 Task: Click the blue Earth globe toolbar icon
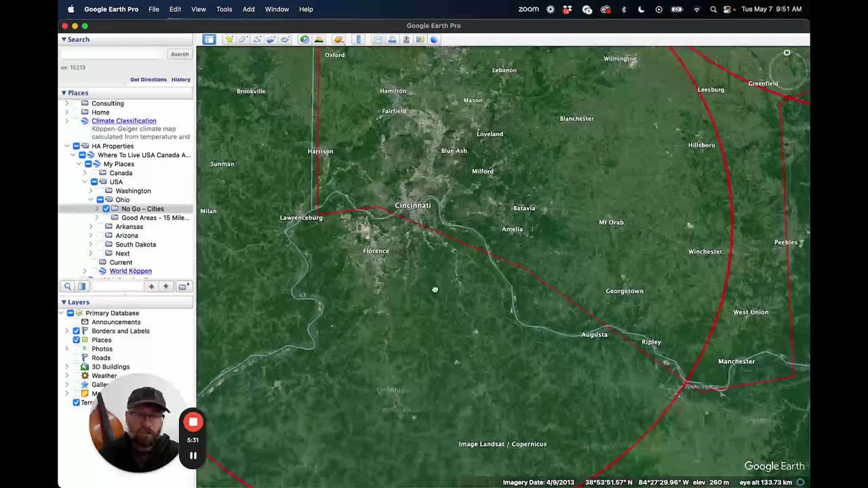[x=435, y=39]
